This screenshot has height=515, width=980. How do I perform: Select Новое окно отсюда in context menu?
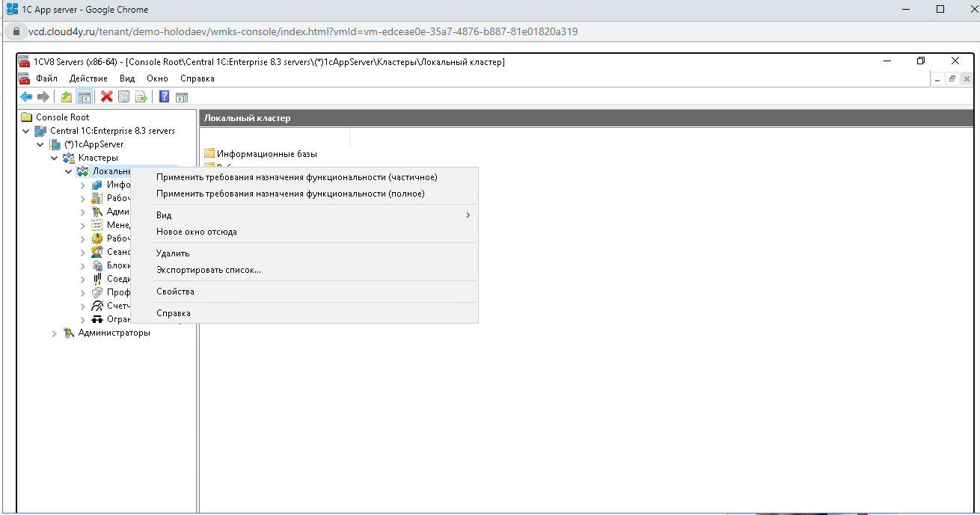pos(304,232)
